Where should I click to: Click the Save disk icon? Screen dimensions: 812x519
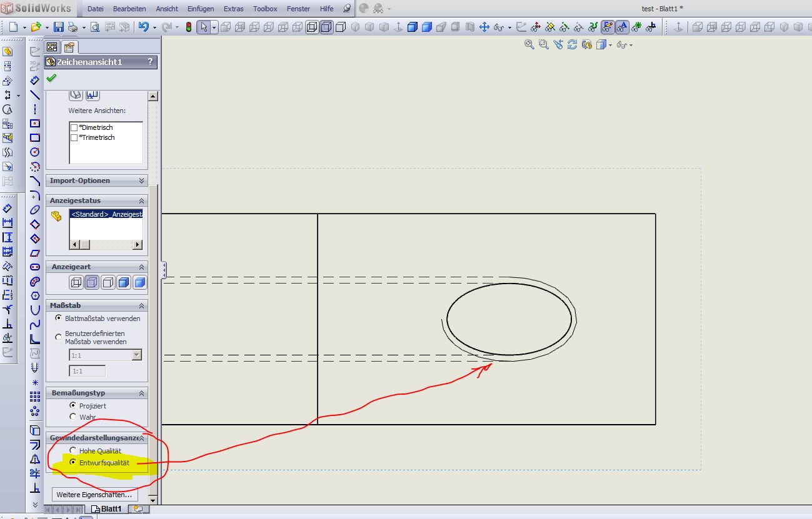tap(59, 27)
